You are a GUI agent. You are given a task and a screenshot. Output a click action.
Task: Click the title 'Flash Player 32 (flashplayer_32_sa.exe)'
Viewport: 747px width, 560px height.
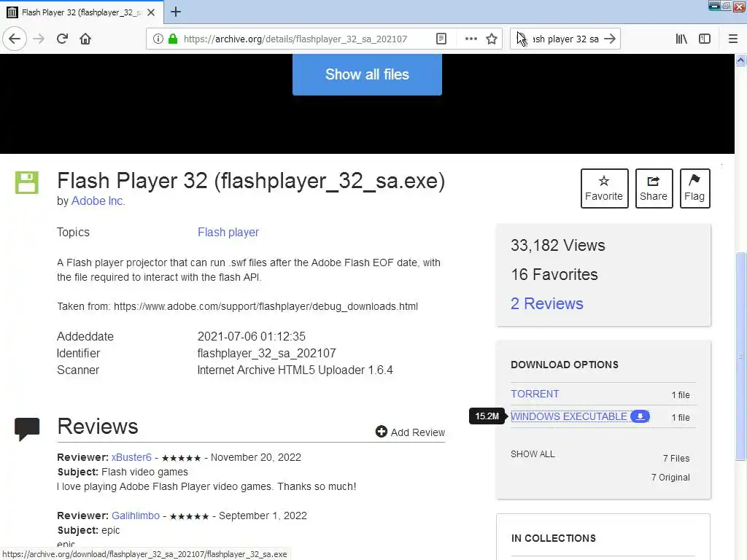[251, 181]
